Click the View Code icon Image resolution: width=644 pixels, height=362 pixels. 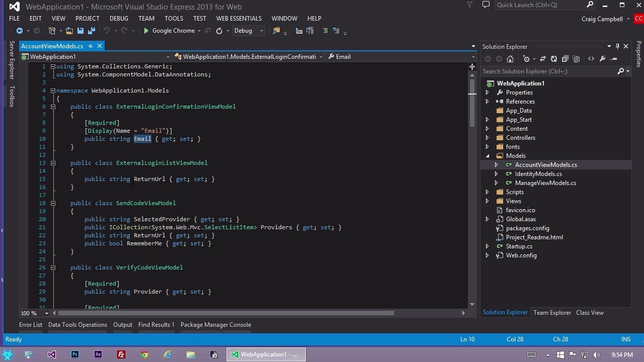click(x=591, y=59)
